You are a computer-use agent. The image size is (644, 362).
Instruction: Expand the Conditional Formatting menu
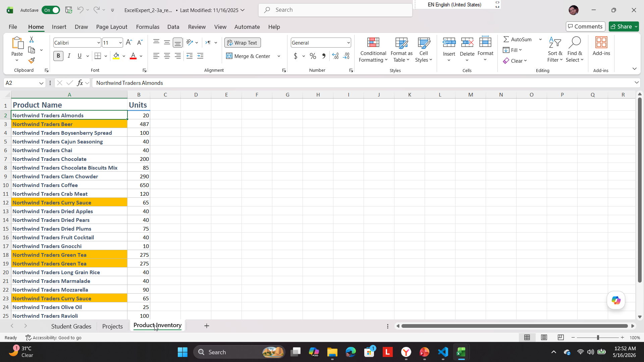click(x=373, y=50)
